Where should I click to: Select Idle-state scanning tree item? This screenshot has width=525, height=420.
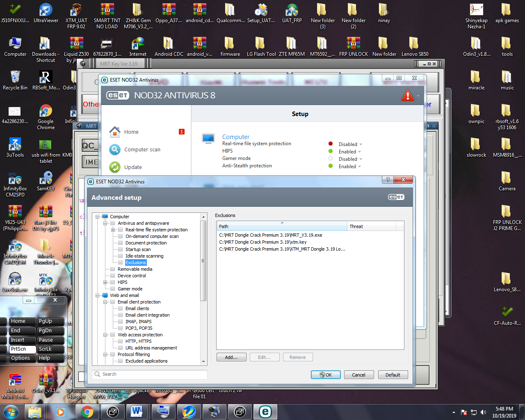pos(144,256)
